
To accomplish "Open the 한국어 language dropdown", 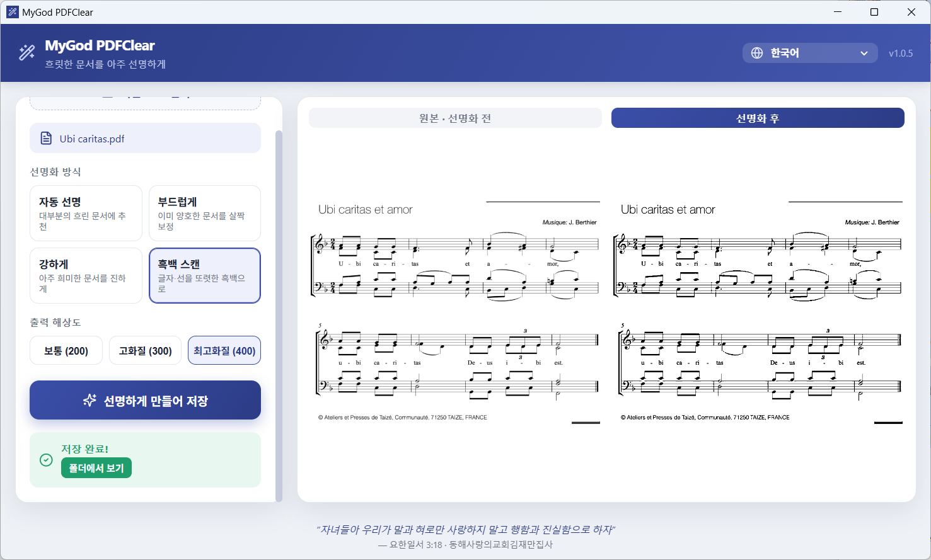I will click(x=810, y=53).
